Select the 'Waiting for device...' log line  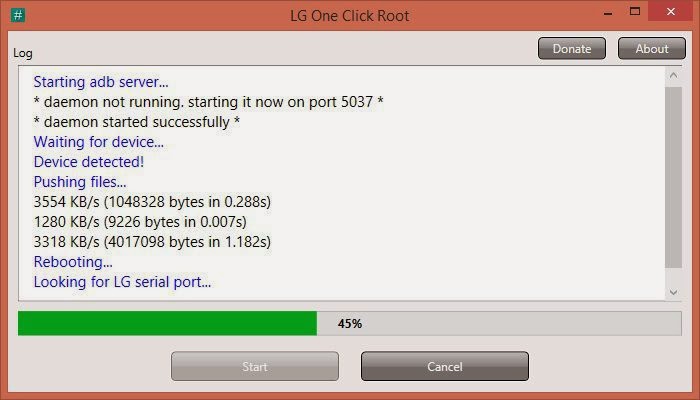coord(99,142)
